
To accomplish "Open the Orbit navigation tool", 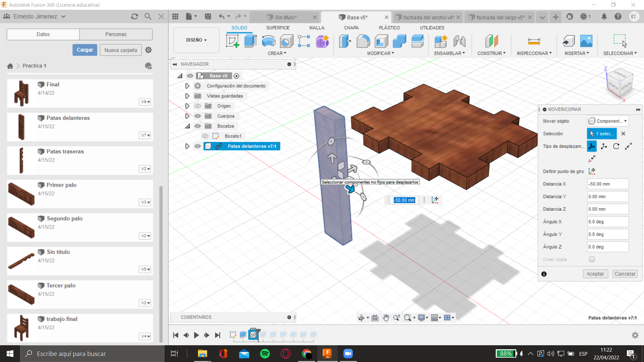I will pos(361,318).
